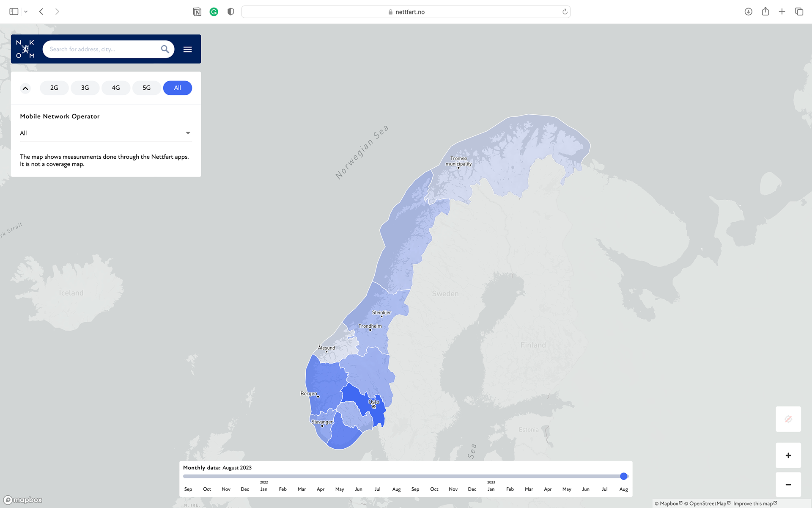812x508 pixels.
Task: Open the hamburger menu icon
Action: tap(187, 50)
